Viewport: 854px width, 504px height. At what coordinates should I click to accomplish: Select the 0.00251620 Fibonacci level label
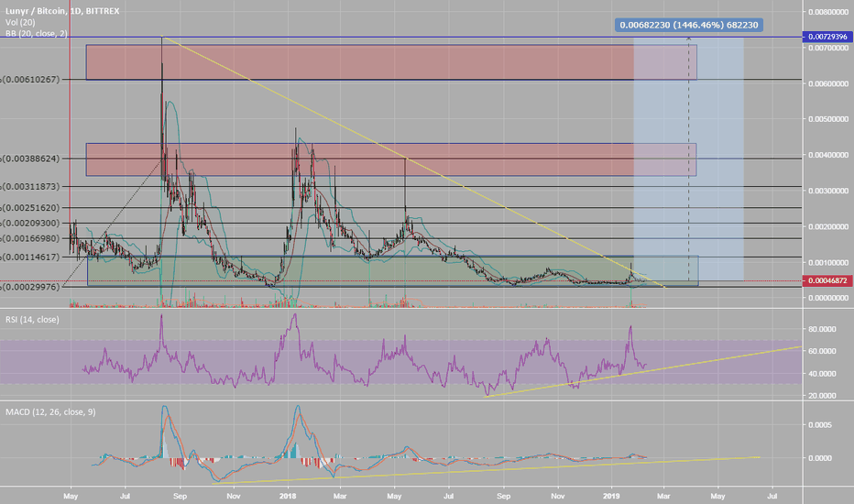[30, 208]
